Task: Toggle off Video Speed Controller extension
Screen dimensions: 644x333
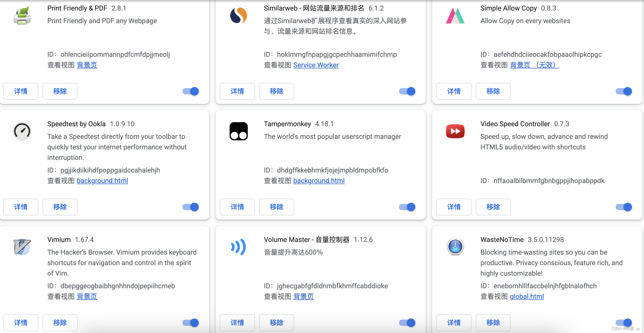Action: [624, 207]
